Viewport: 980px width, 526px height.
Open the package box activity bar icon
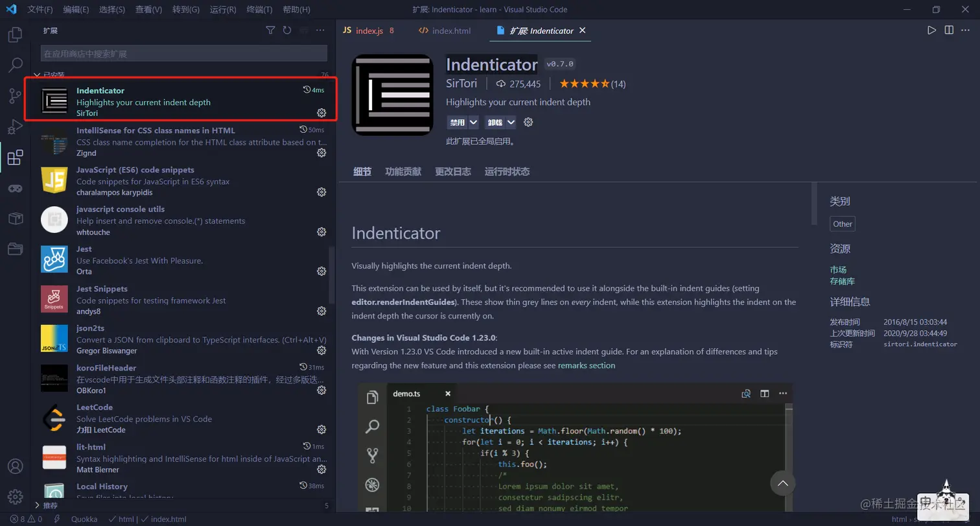pos(15,219)
